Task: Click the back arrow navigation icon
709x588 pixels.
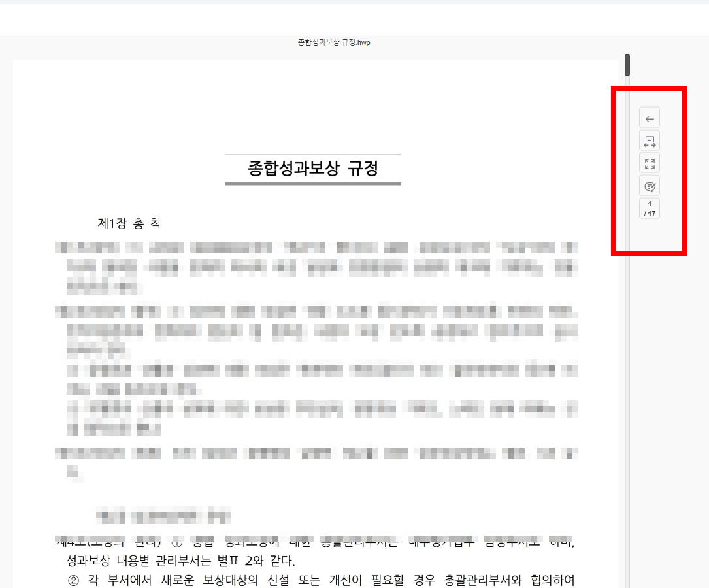Action: click(x=649, y=118)
